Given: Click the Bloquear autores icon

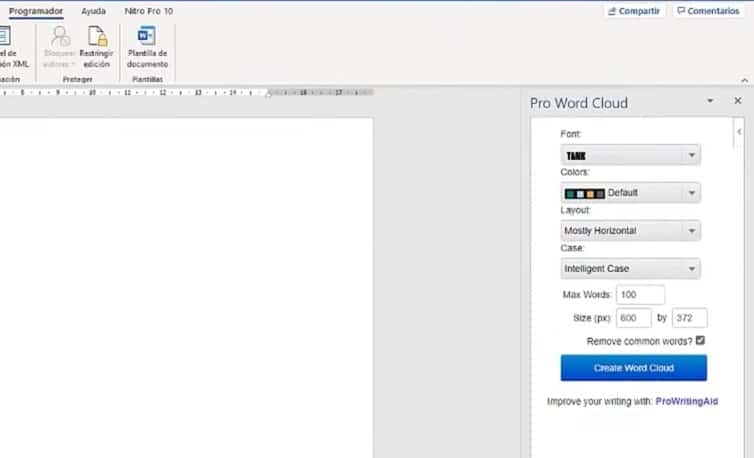Looking at the screenshot, I should tap(59, 38).
